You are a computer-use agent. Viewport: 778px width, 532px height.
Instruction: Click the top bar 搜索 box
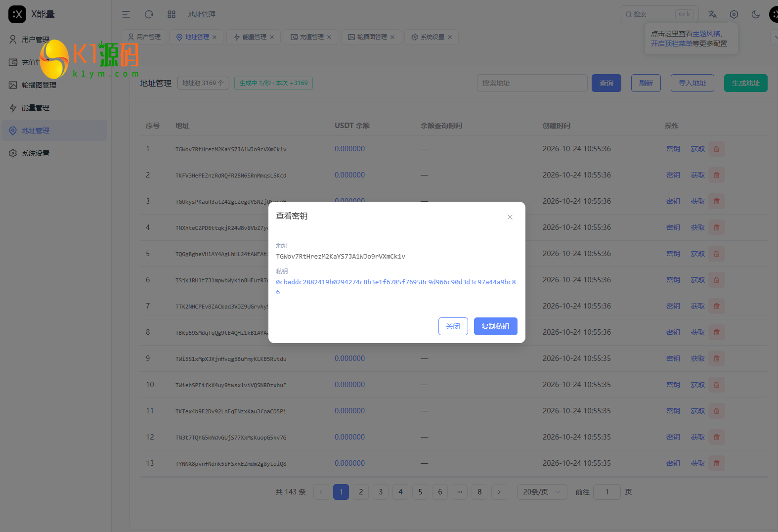click(659, 14)
